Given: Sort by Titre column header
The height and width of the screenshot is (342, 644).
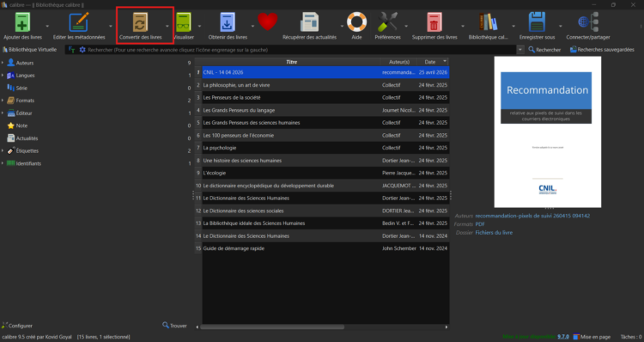Looking at the screenshot, I should [x=291, y=62].
